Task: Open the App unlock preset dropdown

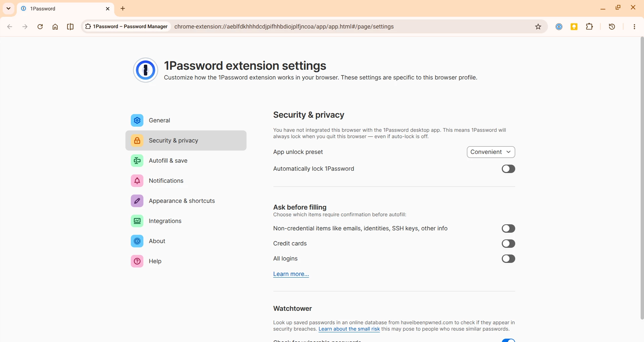Action: [491, 152]
